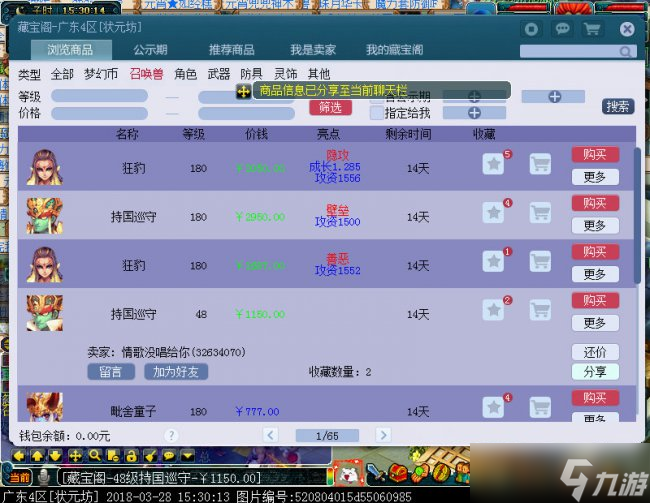The height and width of the screenshot is (503, 650).
Task: Open the bear emoticon icon
Action: tap(348, 474)
